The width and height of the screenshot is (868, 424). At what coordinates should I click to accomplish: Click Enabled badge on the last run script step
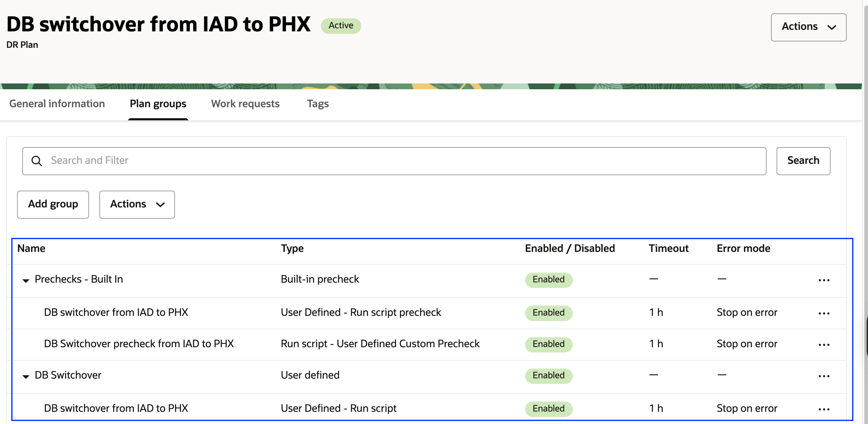click(548, 408)
